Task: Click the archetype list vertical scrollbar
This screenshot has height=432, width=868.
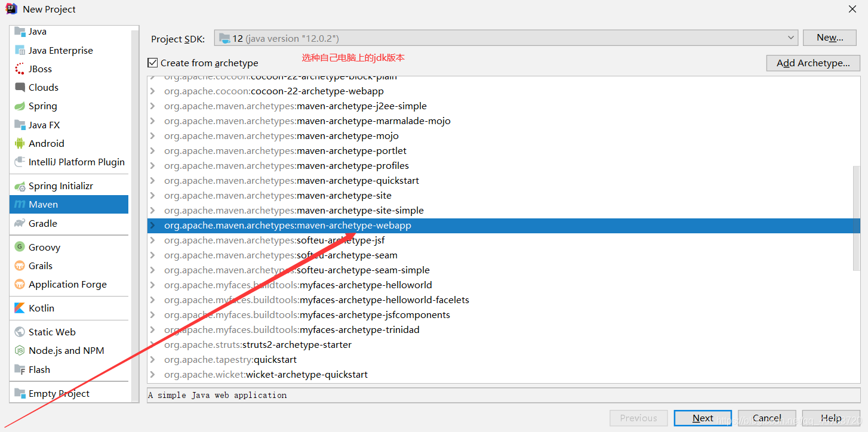Action: coord(857,218)
